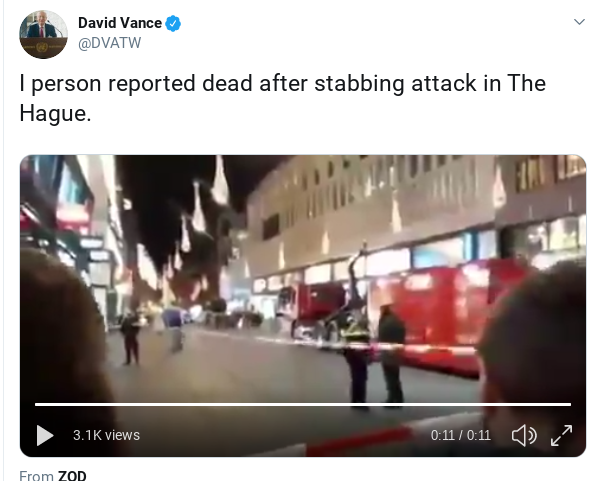Play the embedded video
The width and height of the screenshot is (593, 481).
click(x=45, y=435)
